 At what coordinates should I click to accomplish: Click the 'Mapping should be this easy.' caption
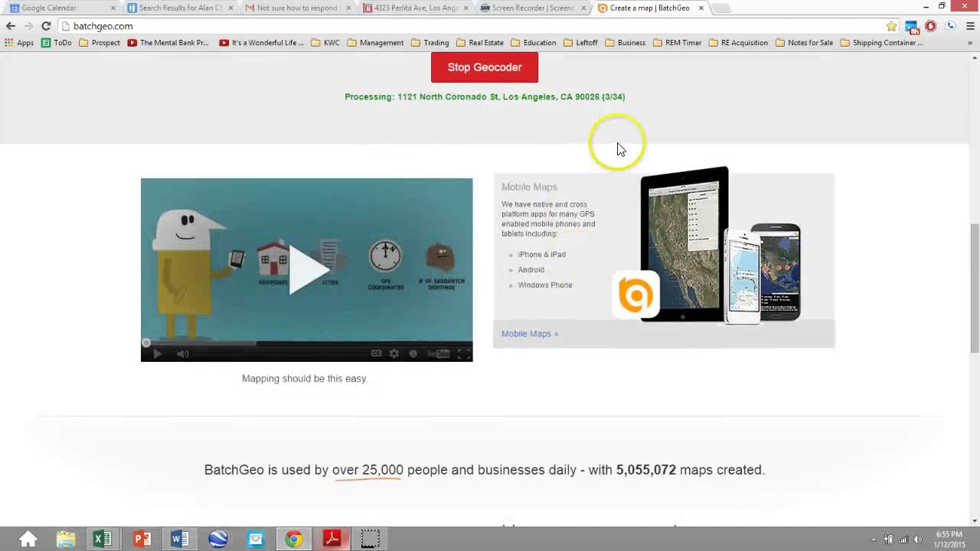click(x=305, y=379)
